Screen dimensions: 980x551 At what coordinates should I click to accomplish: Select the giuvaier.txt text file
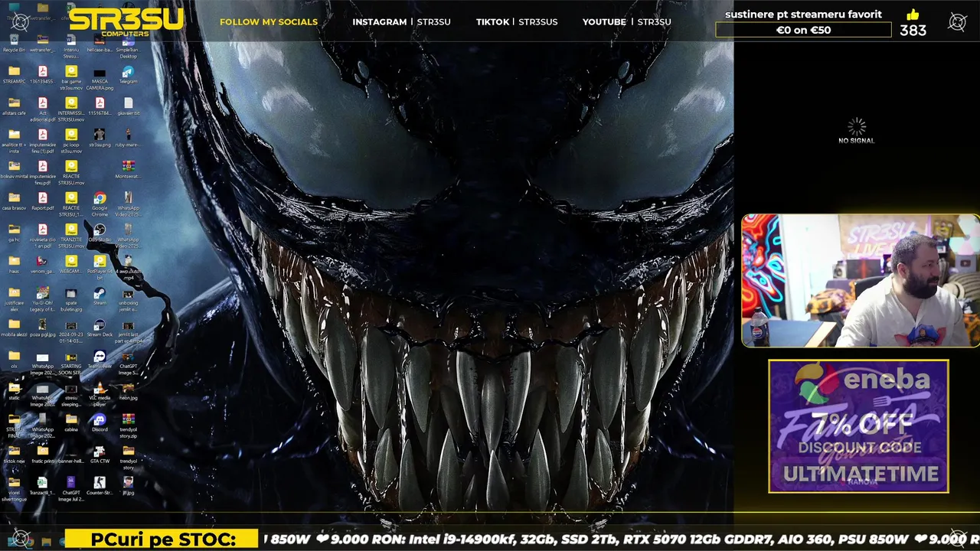click(x=128, y=106)
